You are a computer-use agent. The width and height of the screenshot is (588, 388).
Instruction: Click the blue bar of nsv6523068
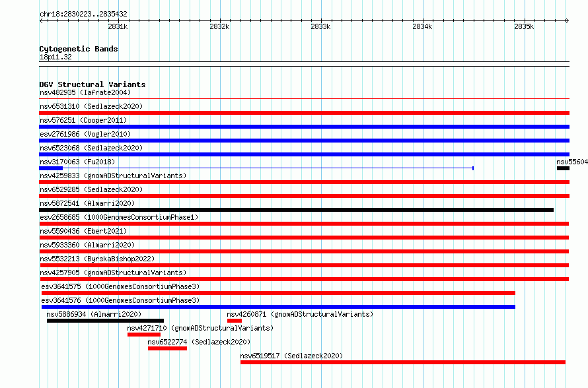304,154
